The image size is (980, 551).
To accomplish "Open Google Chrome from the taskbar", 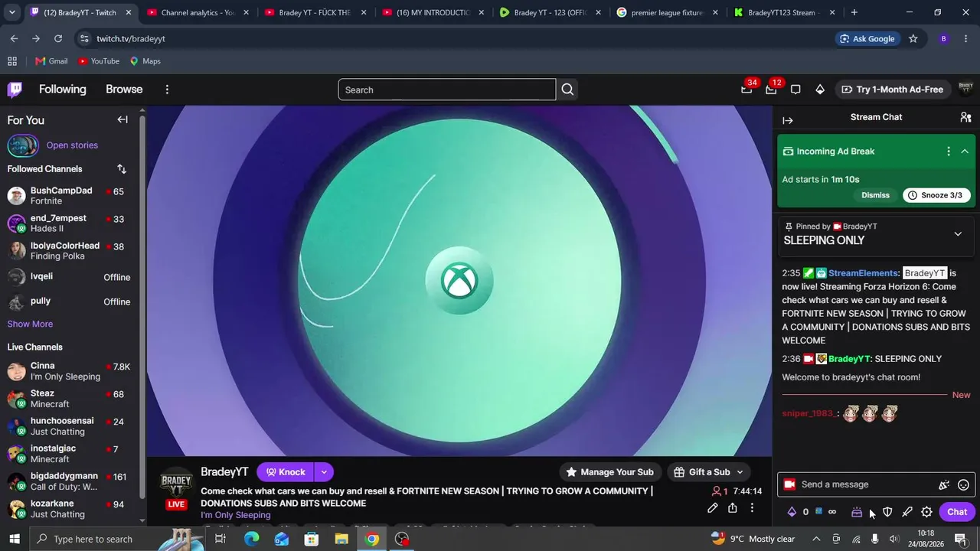I will click(371, 539).
